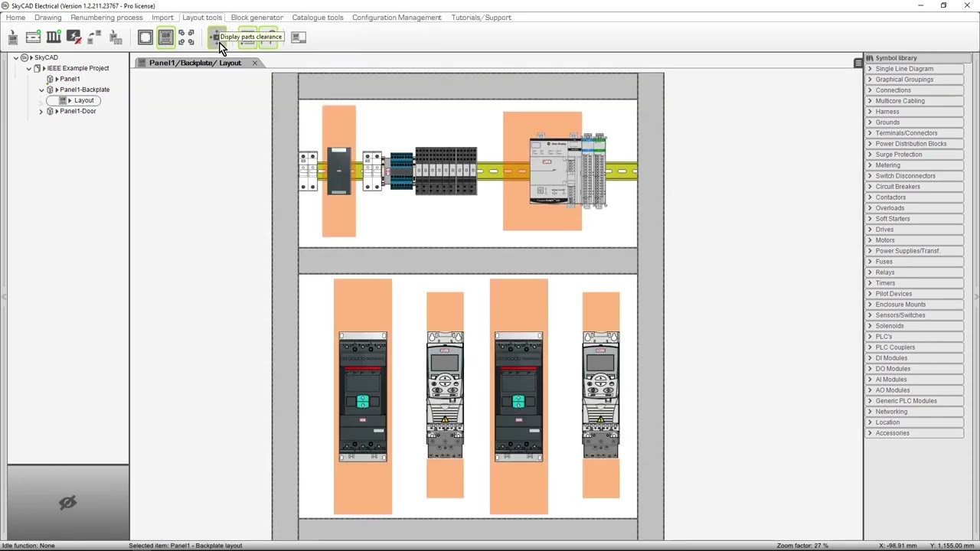The image size is (980, 551).
Task: Select Panel1 in the project tree
Action: coord(70,79)
